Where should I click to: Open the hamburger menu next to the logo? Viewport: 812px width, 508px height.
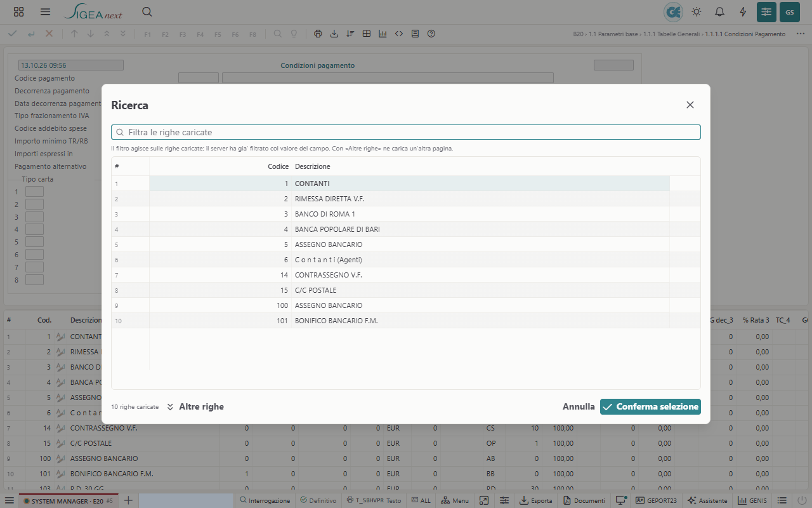45,12
